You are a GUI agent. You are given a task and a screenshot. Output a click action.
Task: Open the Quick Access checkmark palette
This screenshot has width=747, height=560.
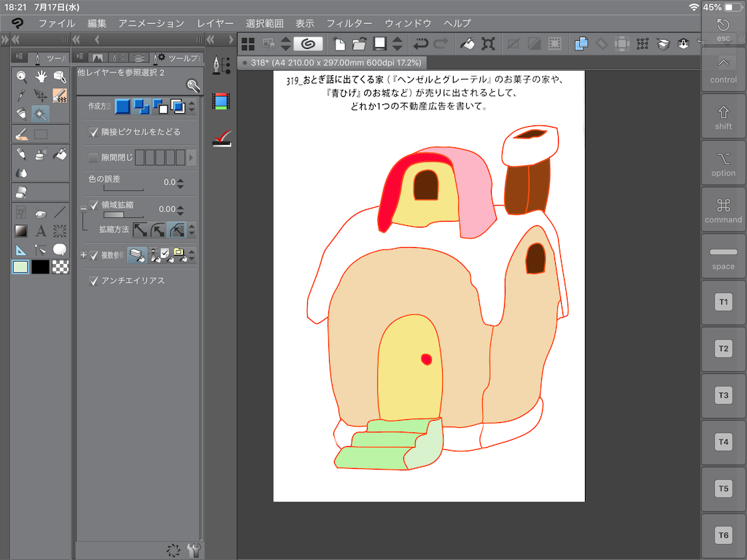coord(222,138)
